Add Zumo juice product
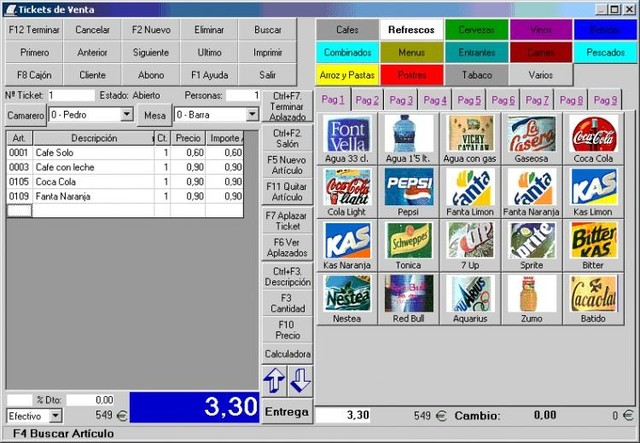 click(x=532, y=299)
